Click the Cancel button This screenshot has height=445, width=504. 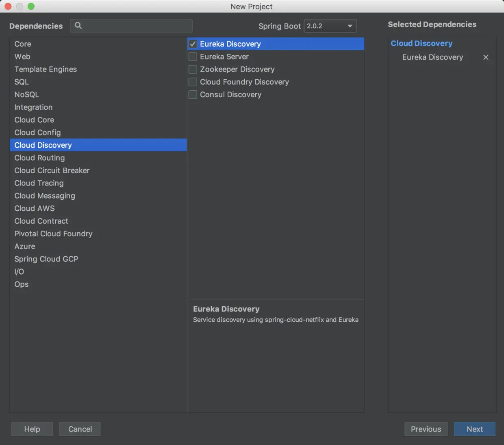80,429
